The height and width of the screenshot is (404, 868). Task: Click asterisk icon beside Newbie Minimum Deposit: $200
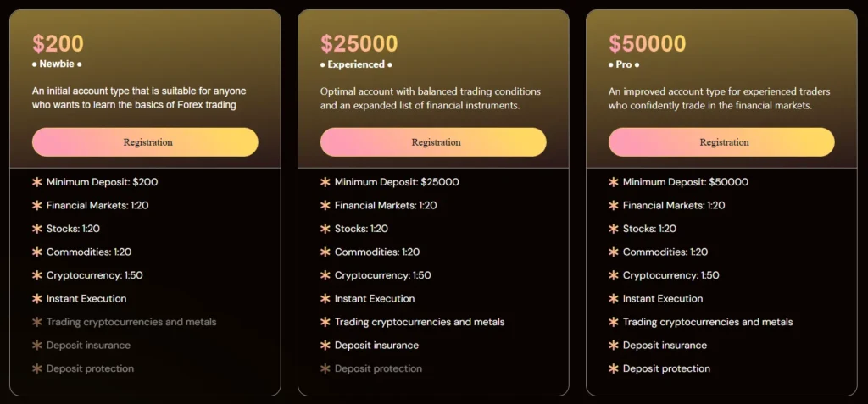(x=36, y=182)
